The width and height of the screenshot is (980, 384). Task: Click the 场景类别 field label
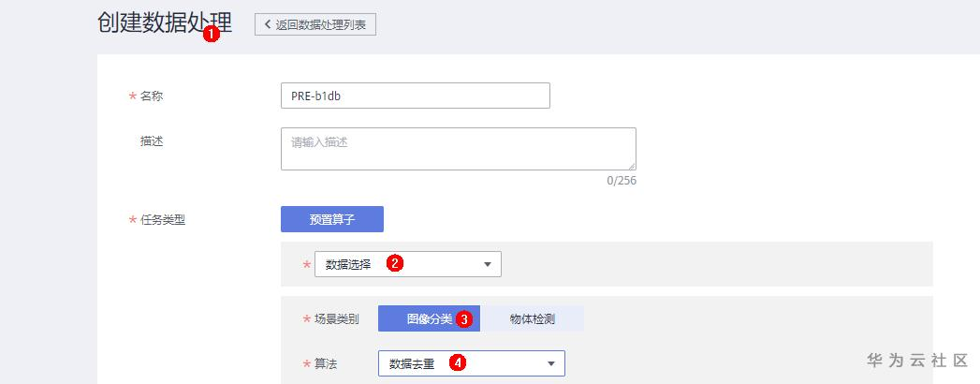(336, 319)
